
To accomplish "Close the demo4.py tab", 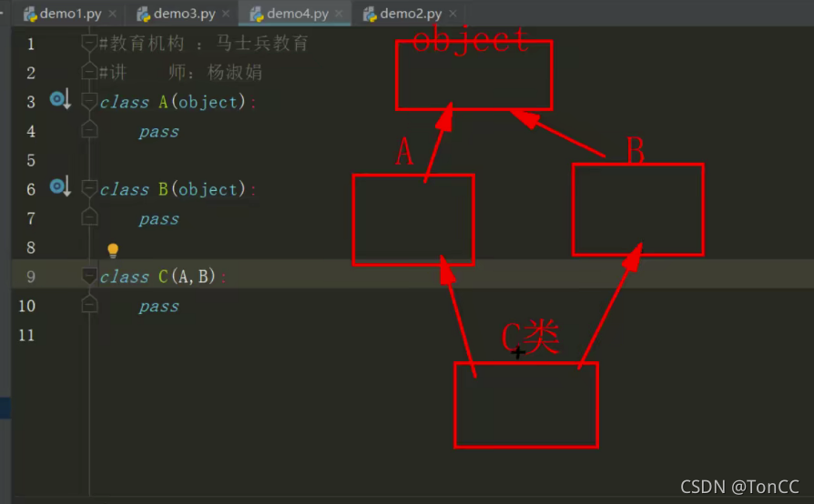I will (339, 14).
